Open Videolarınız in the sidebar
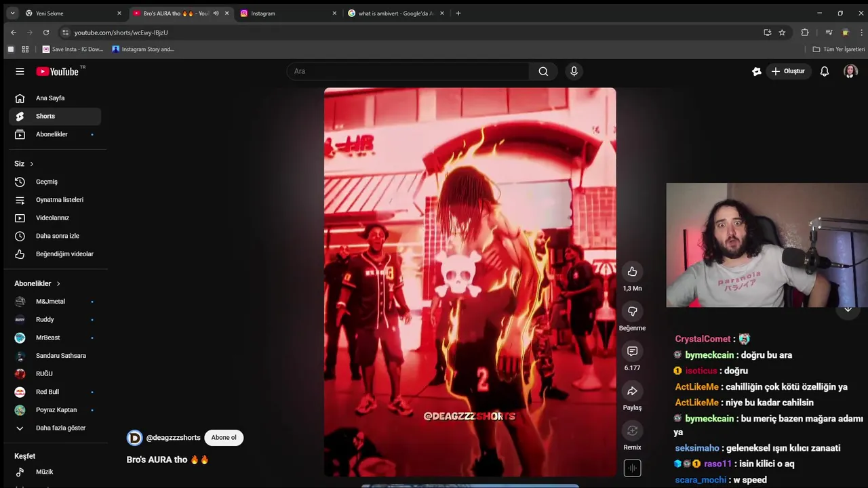 tap(55, 218)
